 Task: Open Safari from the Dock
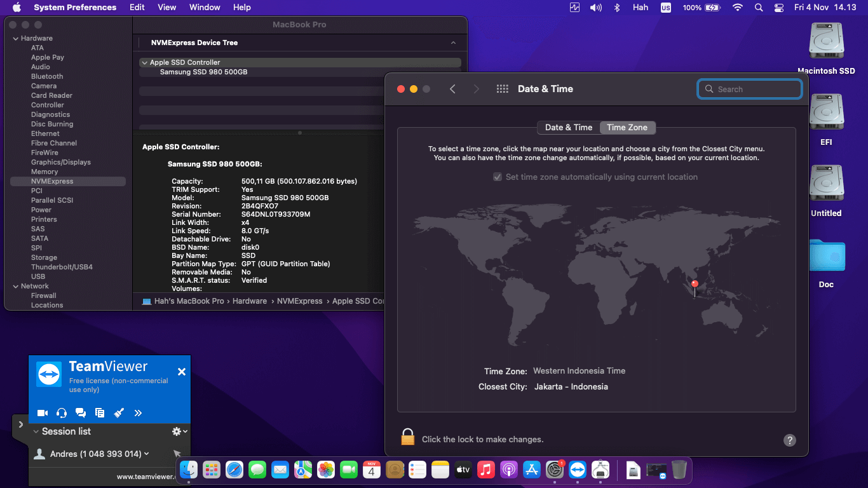pyautogui.click(x=234, y=470)
